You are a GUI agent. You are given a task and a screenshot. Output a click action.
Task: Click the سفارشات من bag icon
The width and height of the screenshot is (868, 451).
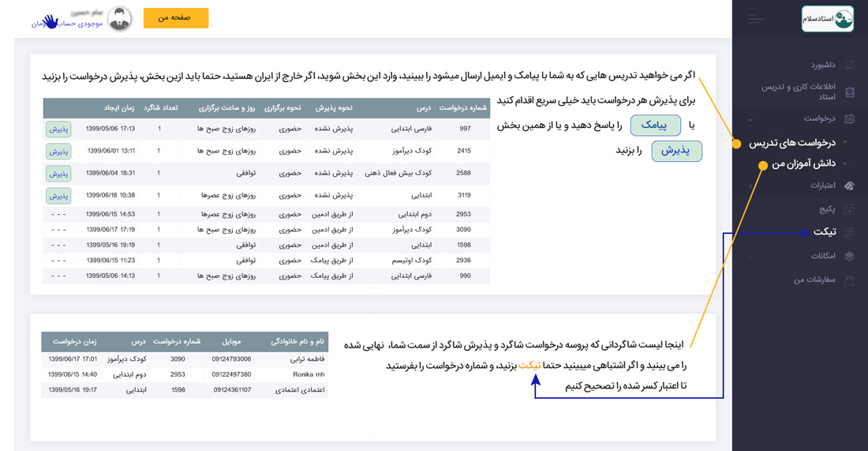tap(849, 280)
